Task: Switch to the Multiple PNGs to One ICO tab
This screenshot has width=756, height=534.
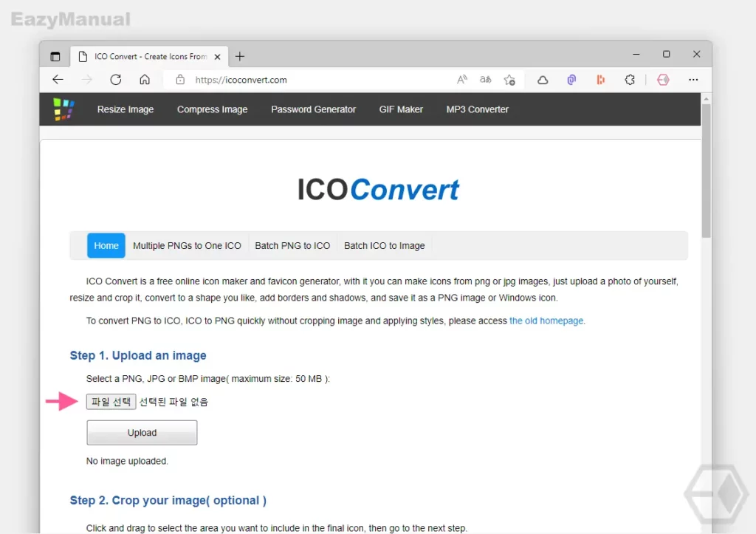Action: pyautogui.click(x=187, y=245)
